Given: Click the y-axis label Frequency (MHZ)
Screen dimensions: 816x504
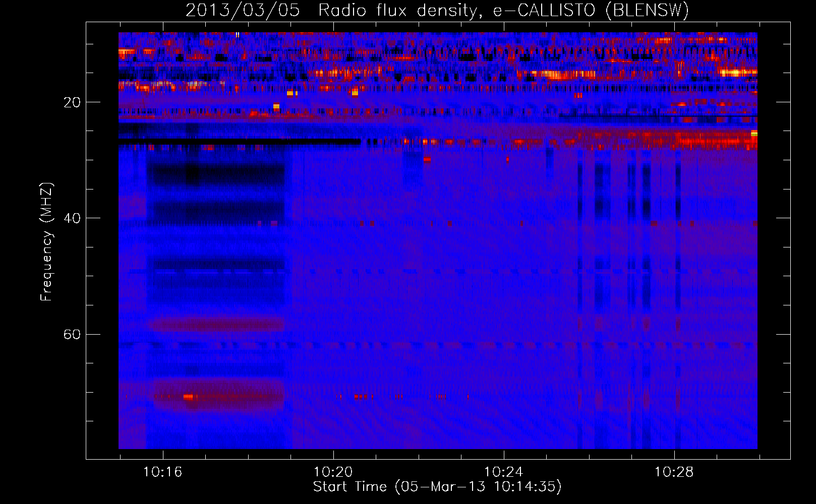Looking at the screenshot, I should pyautogui.click(x=46, y=242).
